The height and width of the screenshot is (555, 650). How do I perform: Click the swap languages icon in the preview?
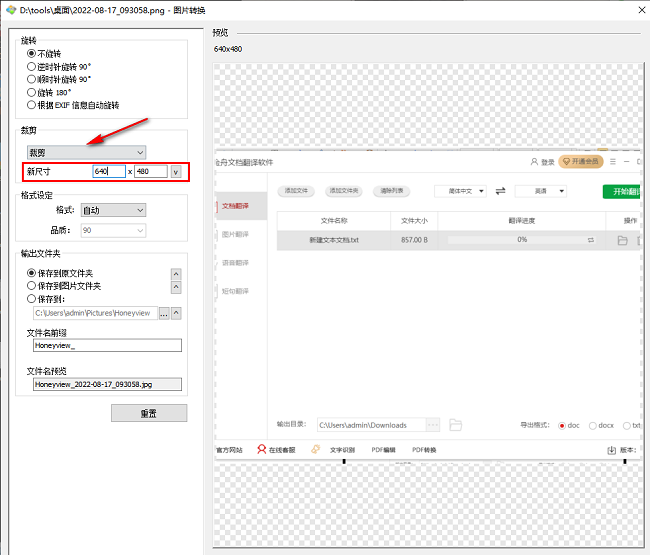click(x=501, y=190)
